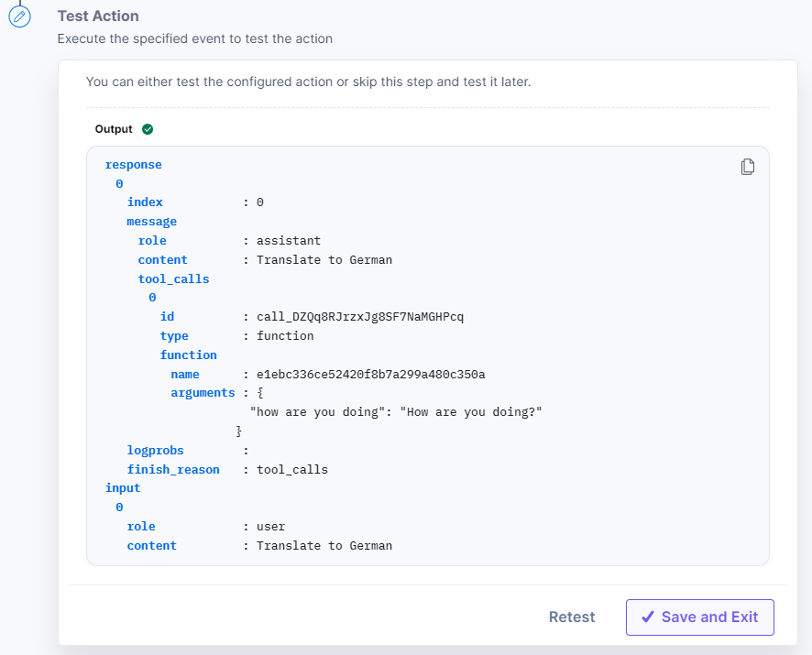
Task: Click Save and Exit
Action: click(x=700, y=617)
